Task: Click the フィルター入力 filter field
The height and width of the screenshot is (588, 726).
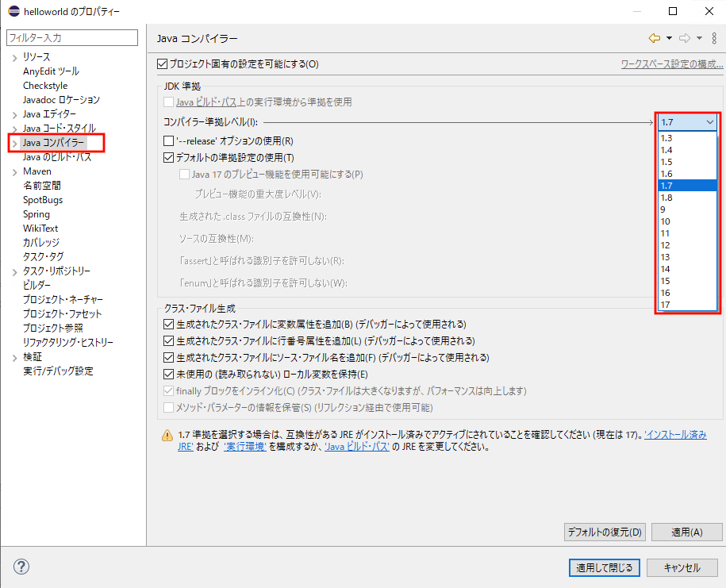Action: pos(71,37)
